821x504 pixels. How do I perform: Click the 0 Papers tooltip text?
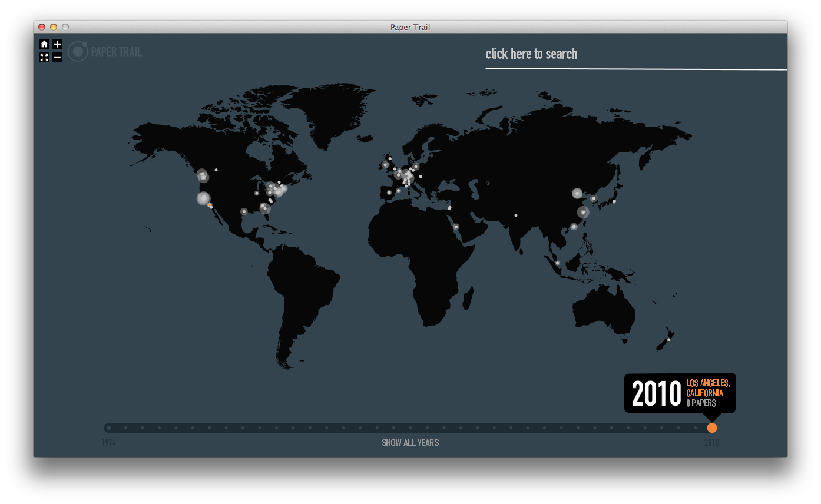point(701,403)
